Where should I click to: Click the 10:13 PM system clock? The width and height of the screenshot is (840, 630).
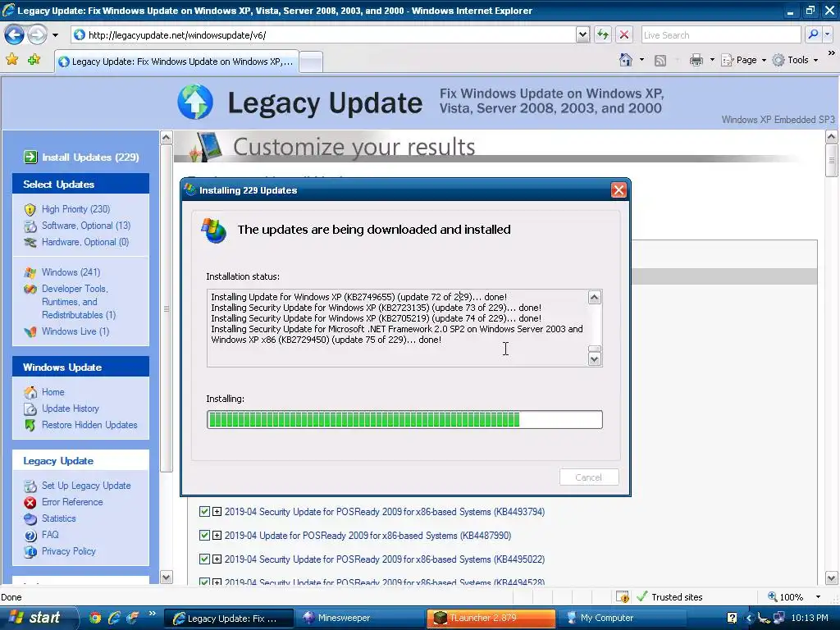click(810, 618)
